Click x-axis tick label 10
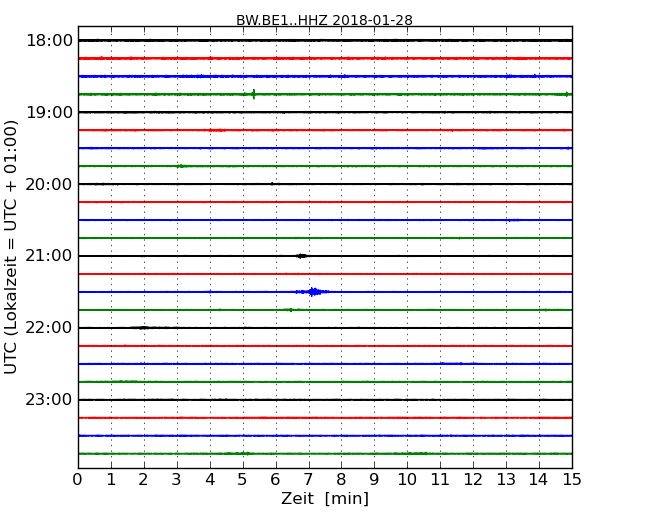 pos(407,480)
